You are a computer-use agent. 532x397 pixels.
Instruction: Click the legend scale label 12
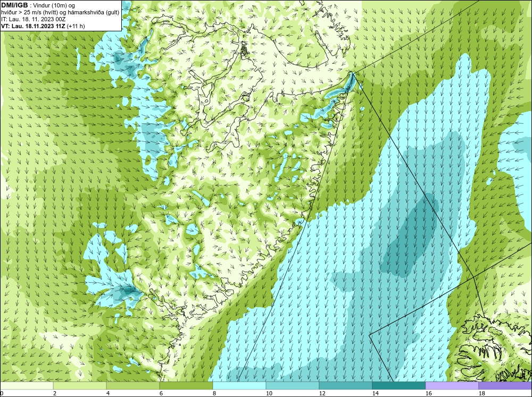coord(322,394)
